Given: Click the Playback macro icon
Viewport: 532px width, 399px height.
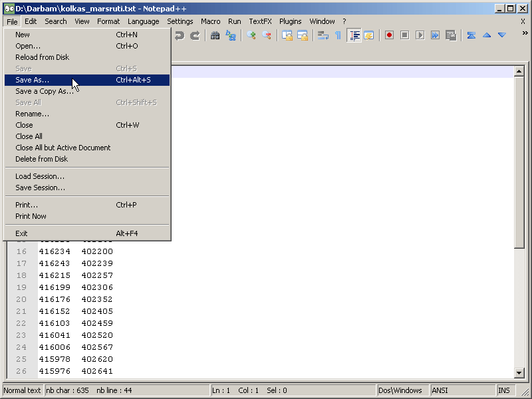Looking at the screenshot, I should pos(420,35).
